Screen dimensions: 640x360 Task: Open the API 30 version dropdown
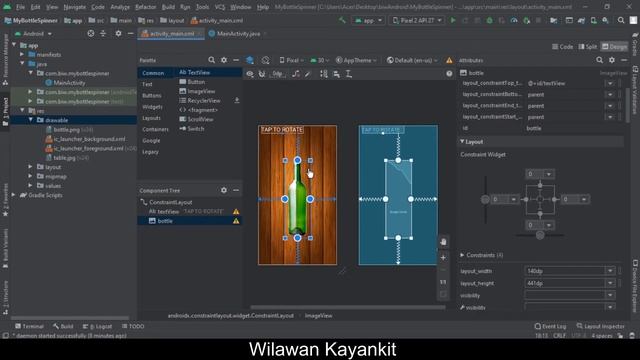tap(320, 60)
